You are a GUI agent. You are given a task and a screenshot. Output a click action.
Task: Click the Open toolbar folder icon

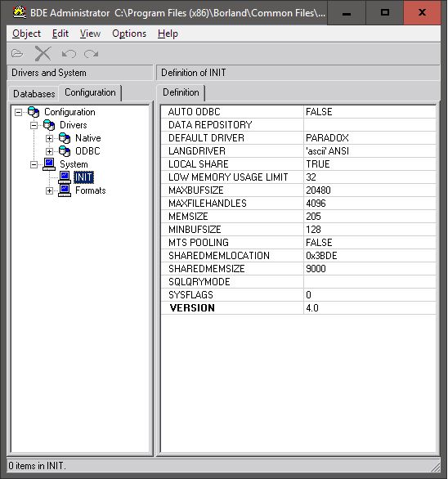(x=17, y=54)
